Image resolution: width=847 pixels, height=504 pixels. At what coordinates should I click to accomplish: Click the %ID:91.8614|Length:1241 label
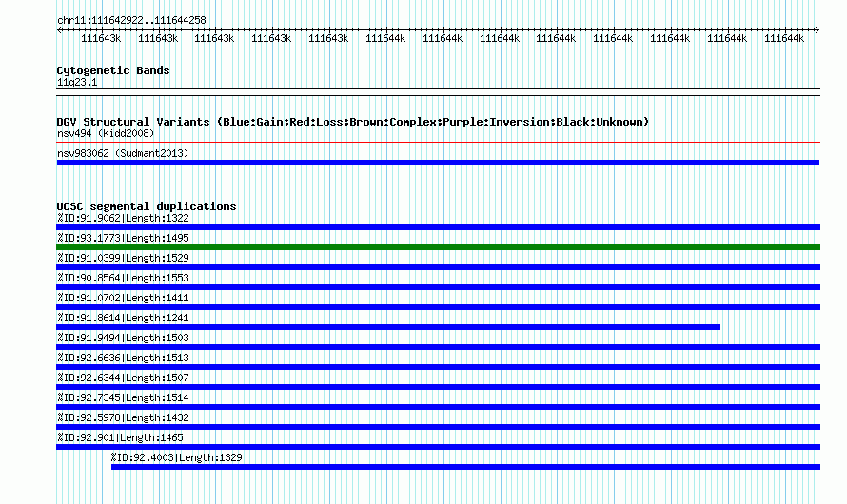123,318
